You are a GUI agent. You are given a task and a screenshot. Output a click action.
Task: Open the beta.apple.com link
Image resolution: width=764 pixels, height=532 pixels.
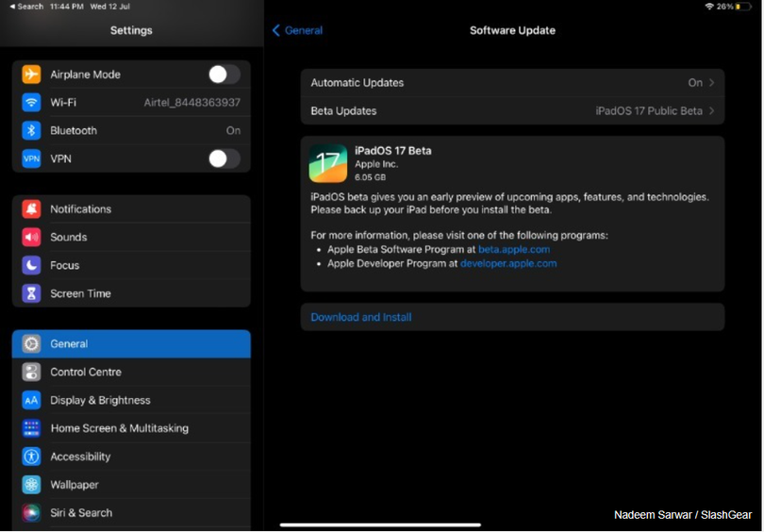pyautogui.click(x=514, y=249)
